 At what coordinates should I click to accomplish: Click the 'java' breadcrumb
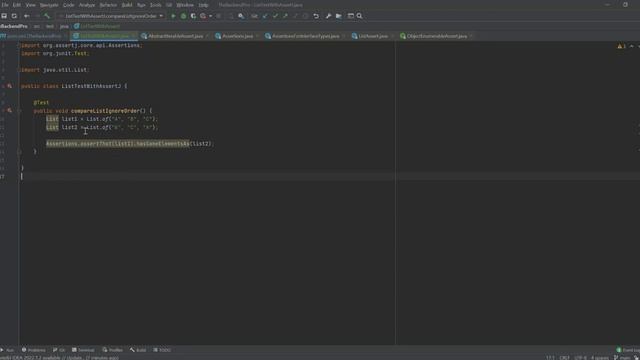[64, 26]
